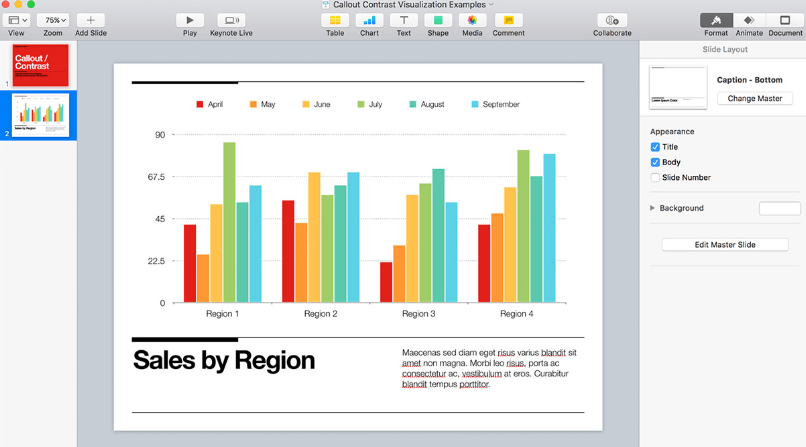Image resolution: width=806 pixels, height=447 pixels.
Task: Click the 90 axis value
Action: (x=160, y=135)
